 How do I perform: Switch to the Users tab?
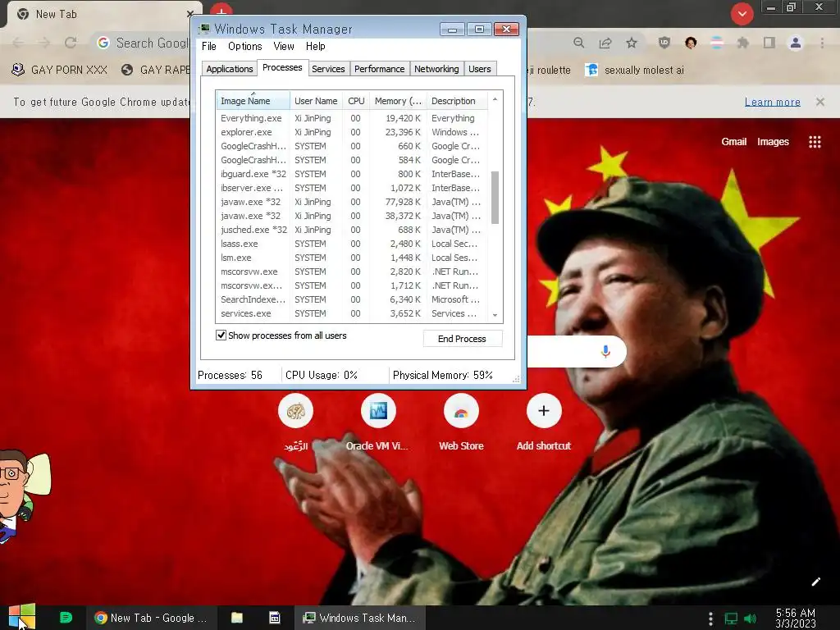(479, 69)
